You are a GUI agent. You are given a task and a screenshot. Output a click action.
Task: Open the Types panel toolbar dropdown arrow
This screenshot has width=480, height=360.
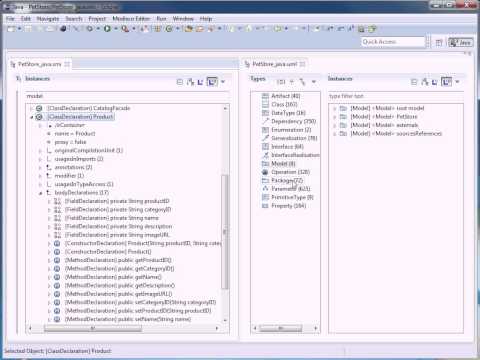tap(314, 82)
